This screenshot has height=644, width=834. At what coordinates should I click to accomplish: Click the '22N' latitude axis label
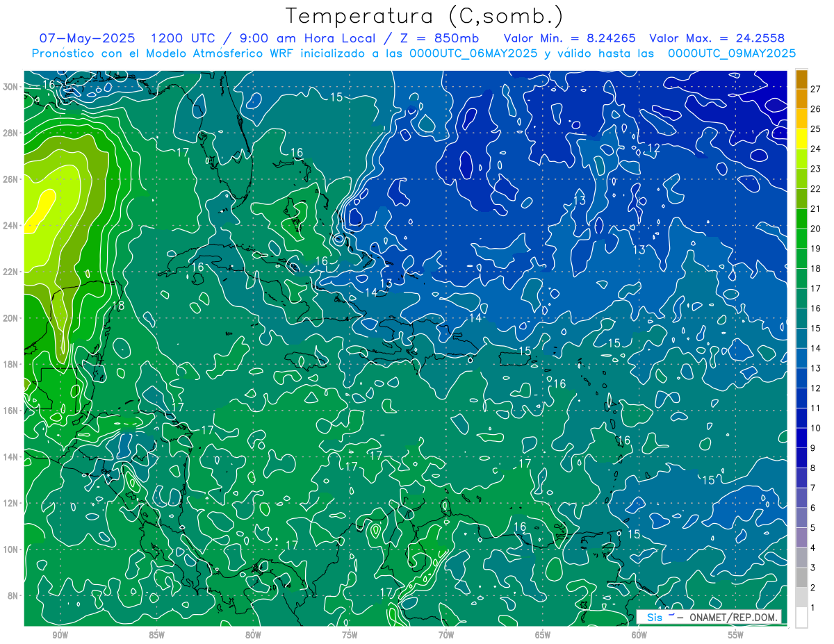pos(10,272)
